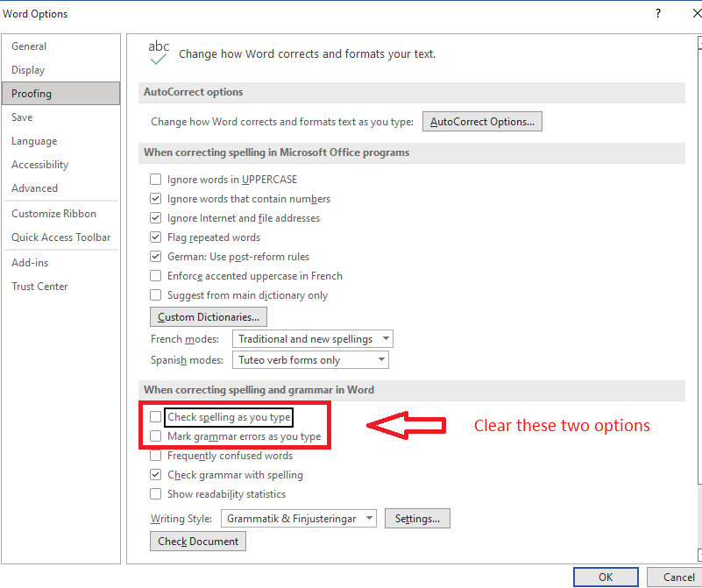702x588 pixels.
Task: Open the Writing Style dropdown
Action: pyautogui.click(x=299, y=519)
